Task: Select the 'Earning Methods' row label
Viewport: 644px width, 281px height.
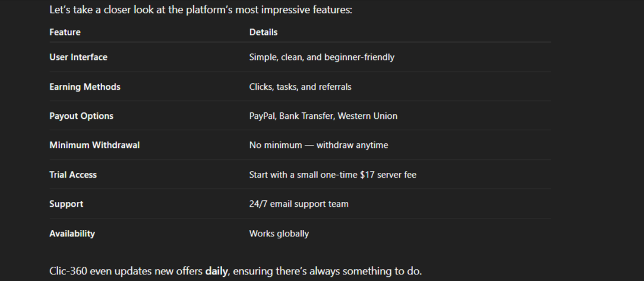Action: coord(85,87)
